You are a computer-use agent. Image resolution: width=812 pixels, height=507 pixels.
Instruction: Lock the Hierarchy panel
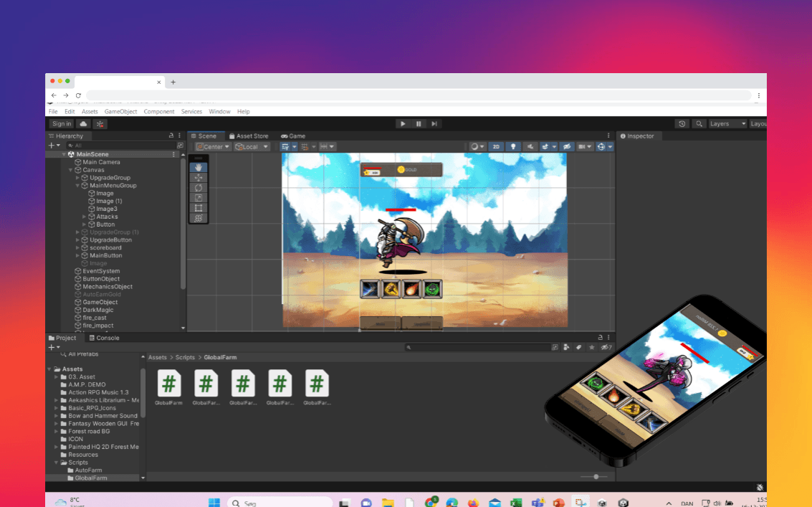(171, 136)
